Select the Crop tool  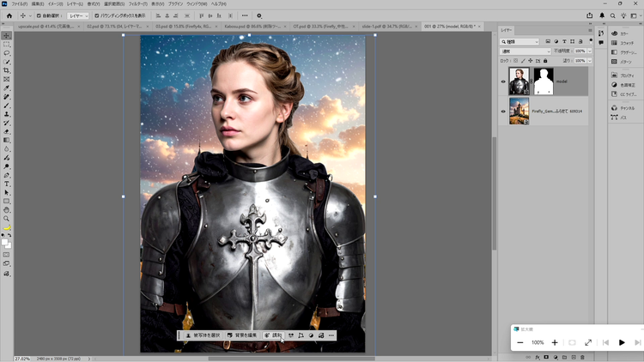7,70
